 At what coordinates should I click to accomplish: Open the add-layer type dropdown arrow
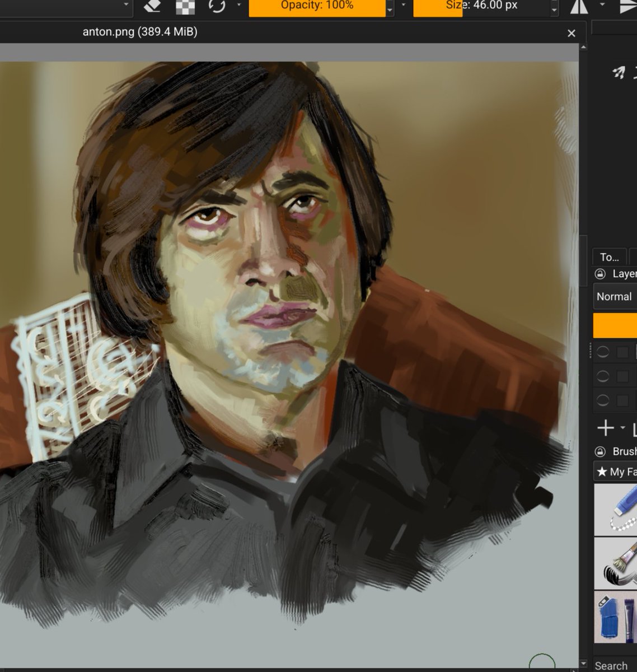click(622, 428)
